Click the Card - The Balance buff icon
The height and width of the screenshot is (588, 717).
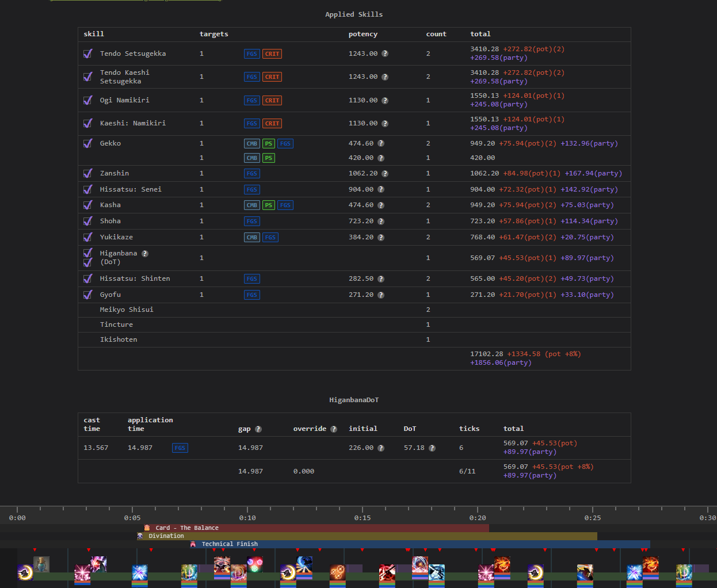(147, 528)
